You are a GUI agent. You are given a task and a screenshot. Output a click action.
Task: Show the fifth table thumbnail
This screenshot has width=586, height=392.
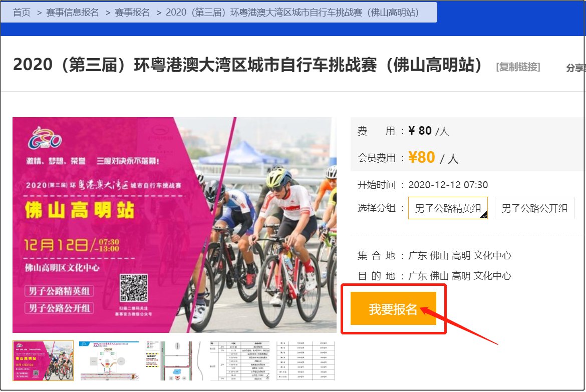click(x=306, y=360)
